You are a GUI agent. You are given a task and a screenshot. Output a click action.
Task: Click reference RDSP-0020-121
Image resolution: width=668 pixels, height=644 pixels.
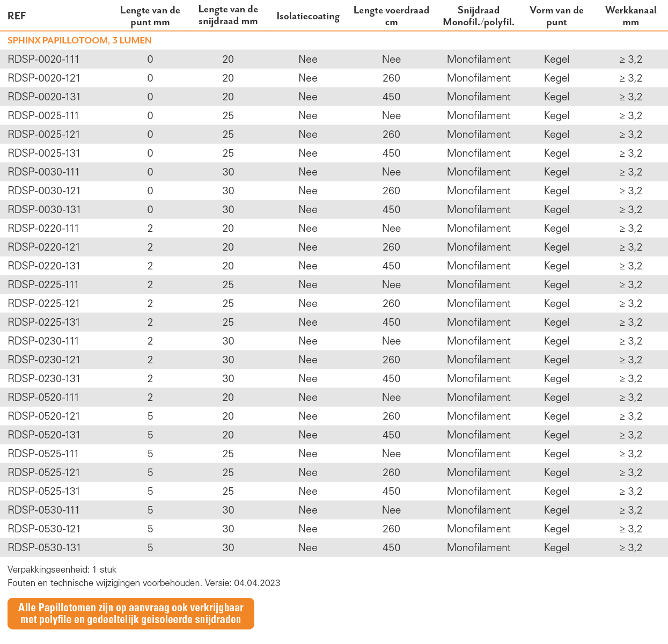click(44, 78)
